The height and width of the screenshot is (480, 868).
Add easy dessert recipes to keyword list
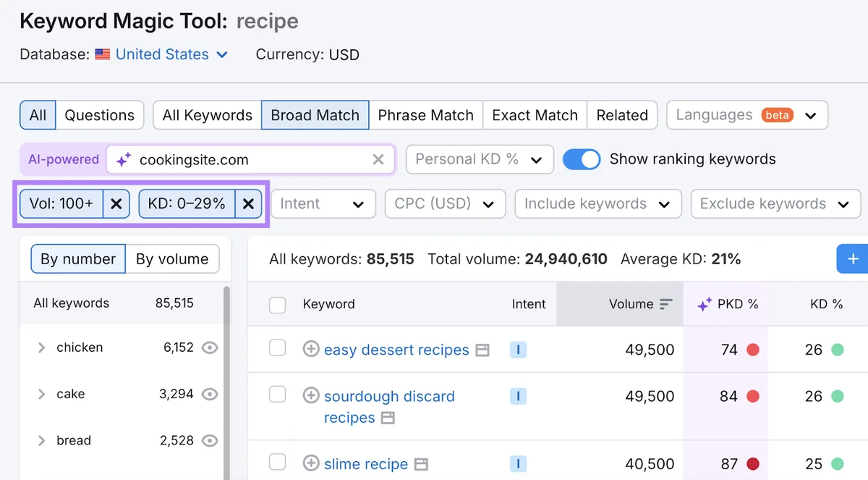click(x=311, y=350)
